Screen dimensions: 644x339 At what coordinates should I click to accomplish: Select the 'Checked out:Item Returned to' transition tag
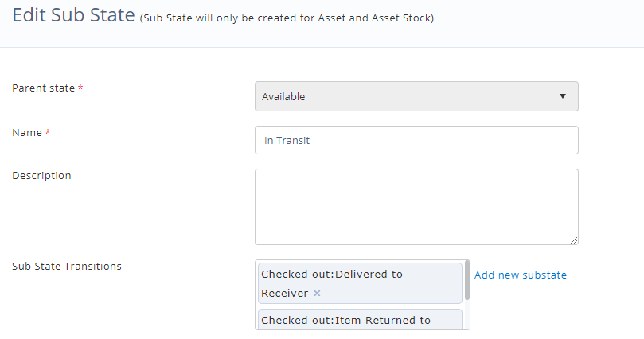click(x=345, y=320)
